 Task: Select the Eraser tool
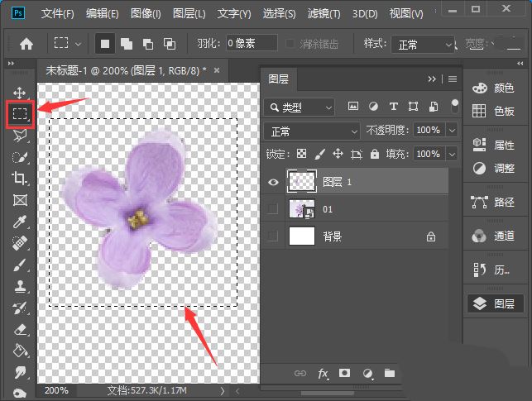[19, 329]
